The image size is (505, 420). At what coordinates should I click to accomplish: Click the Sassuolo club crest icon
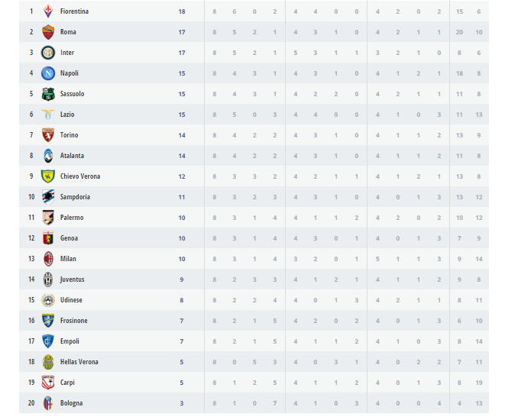coord(48,94)
